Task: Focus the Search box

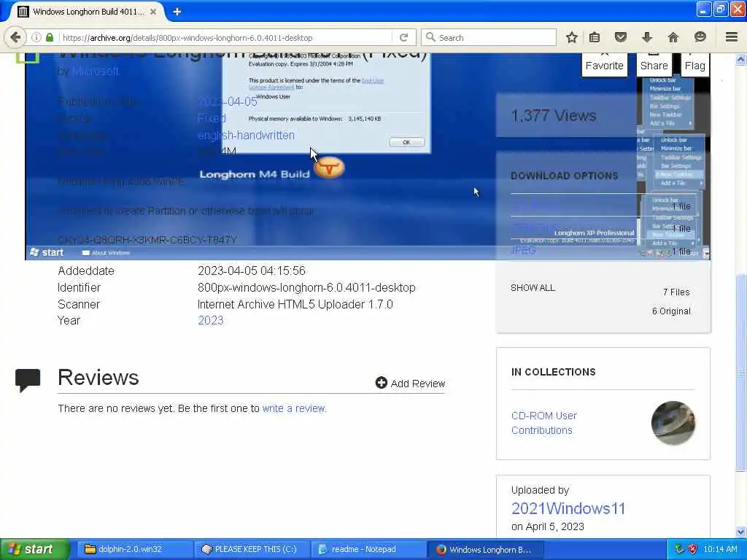Action: pyautogui.click(x=489, y=37)
